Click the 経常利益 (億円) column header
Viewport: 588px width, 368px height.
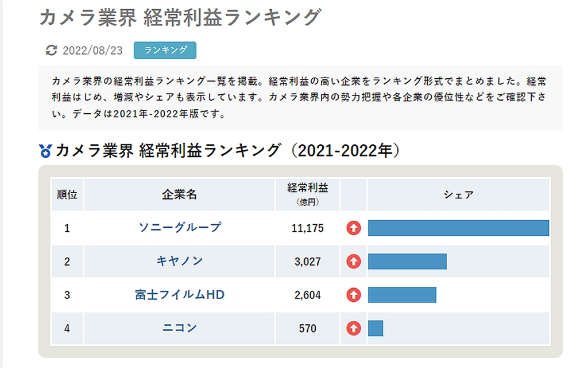(308, 194)
